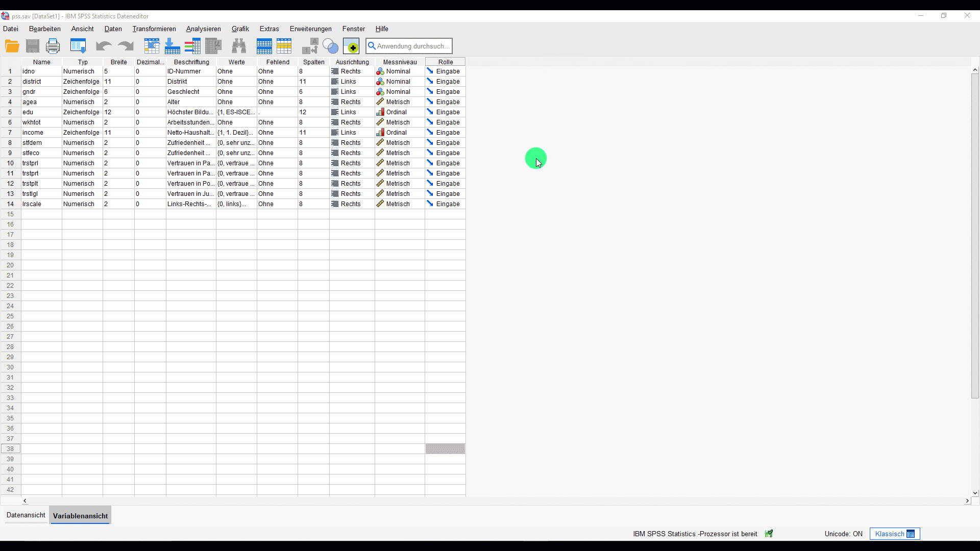Click the Anwendung durchsuchen search field
Screen dimensions: 980x551
pos(409,46)
